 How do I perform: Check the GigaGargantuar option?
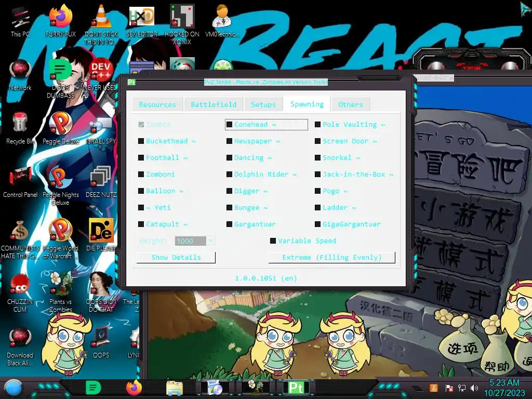[x=317, y=224]
